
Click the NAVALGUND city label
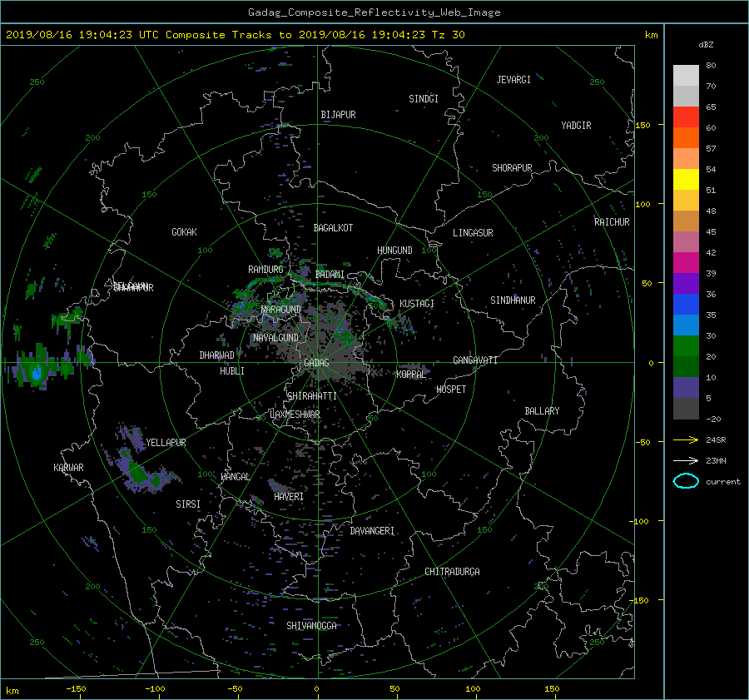tap(275, 338)
